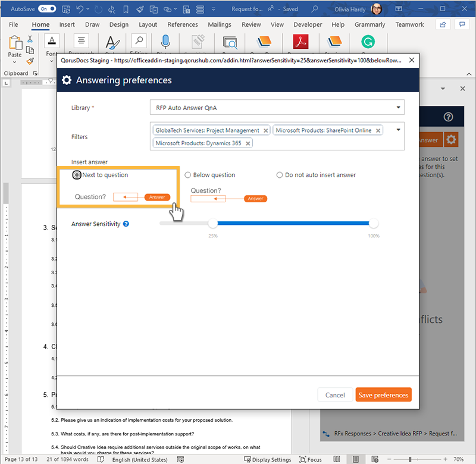The width and height of the screenshot is (476, 464).
Task: Click the Cut scissors icon
Action: (x=30, y=39)
